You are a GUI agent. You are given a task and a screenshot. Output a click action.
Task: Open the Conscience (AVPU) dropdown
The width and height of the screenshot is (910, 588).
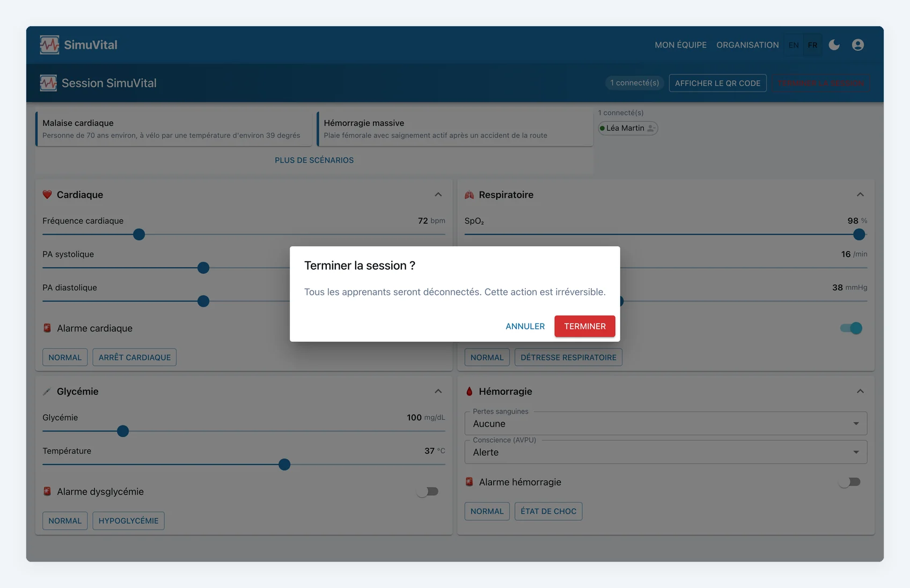coord(665,452)
